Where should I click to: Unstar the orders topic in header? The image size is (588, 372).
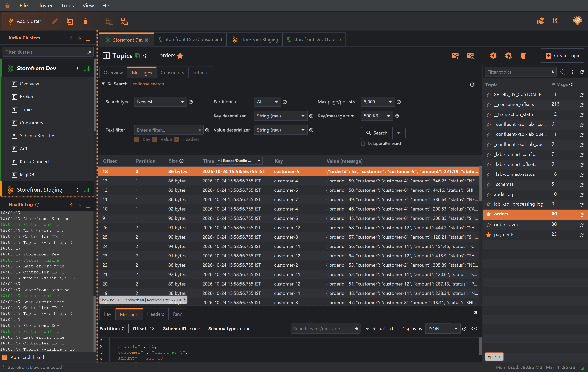180,56
